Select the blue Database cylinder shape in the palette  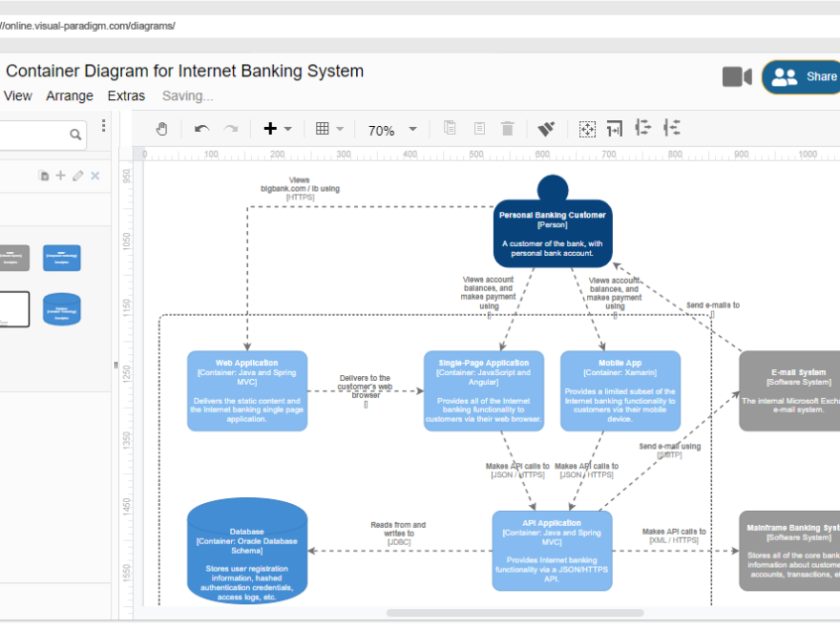(x=61, y=309)
